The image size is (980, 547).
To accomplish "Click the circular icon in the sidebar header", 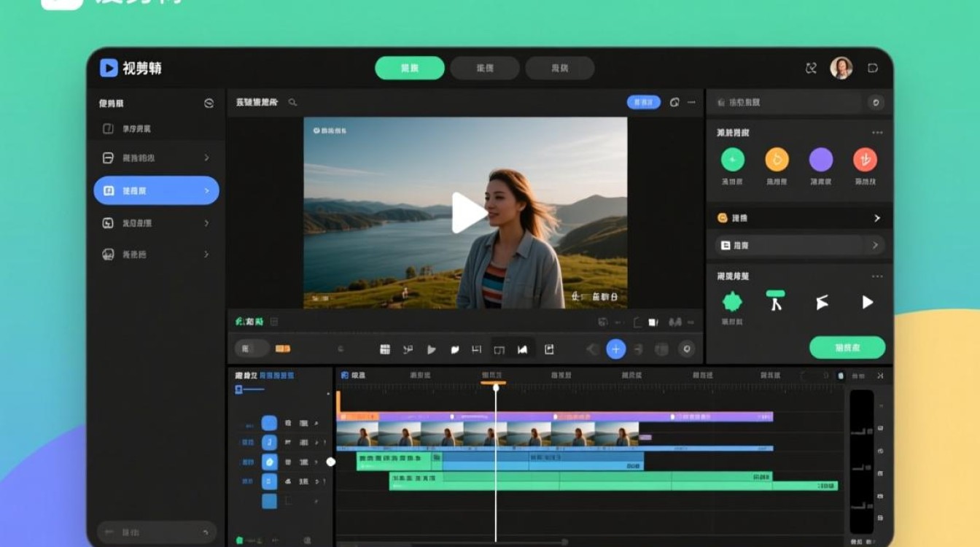I will point(209,104).
